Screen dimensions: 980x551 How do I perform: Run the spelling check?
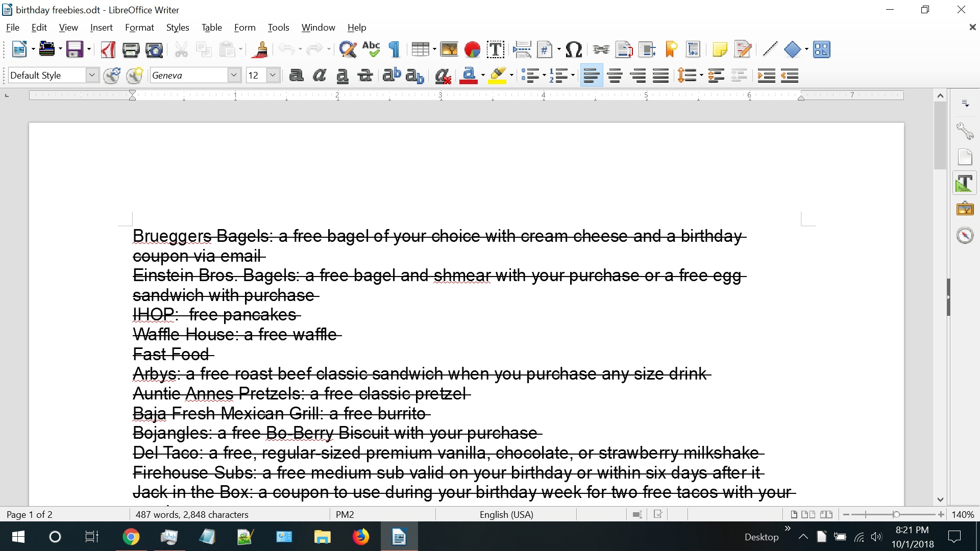(x=371, y=49)
